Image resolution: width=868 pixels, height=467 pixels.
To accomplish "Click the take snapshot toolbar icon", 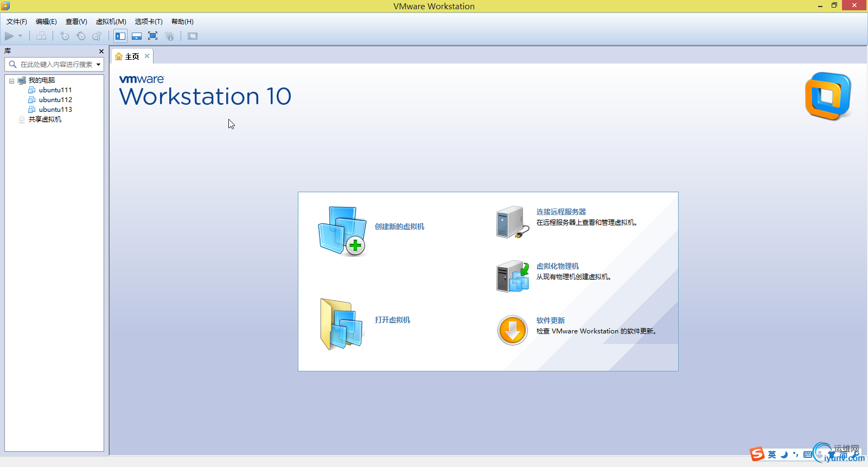I will coord(65,36).
